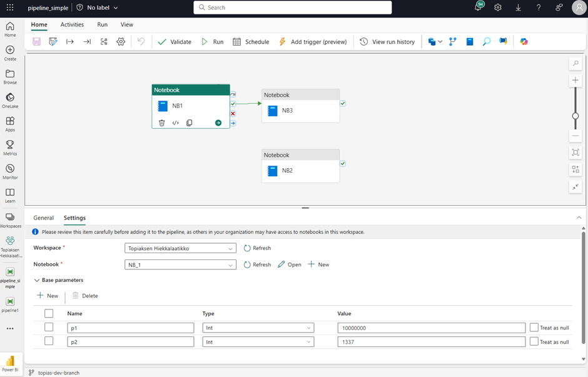Click the Save icon in the toolbar
This screenshot has width=588, height=377.
tap(36, 42)
